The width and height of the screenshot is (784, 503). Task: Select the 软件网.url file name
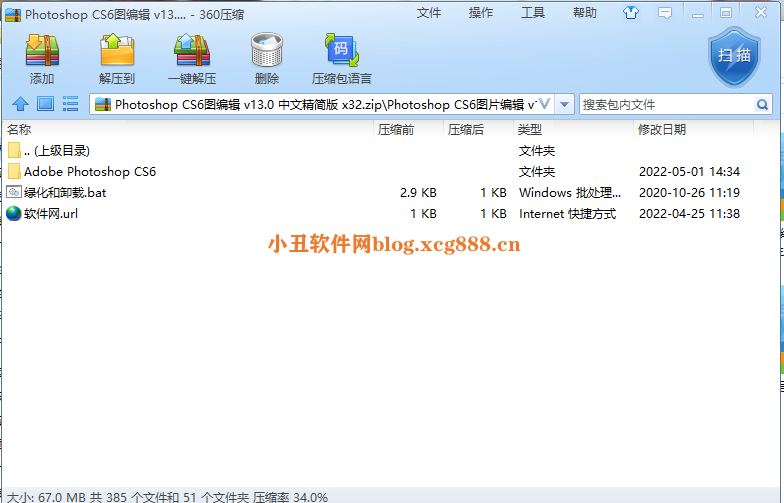(x=50, y=214)
